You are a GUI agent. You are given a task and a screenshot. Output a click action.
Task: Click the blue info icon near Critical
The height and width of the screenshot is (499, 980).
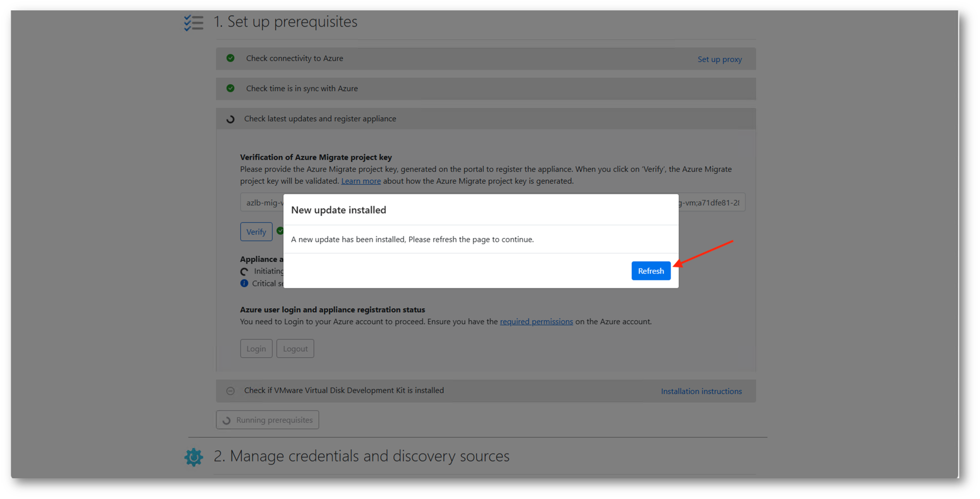(244, 284)
